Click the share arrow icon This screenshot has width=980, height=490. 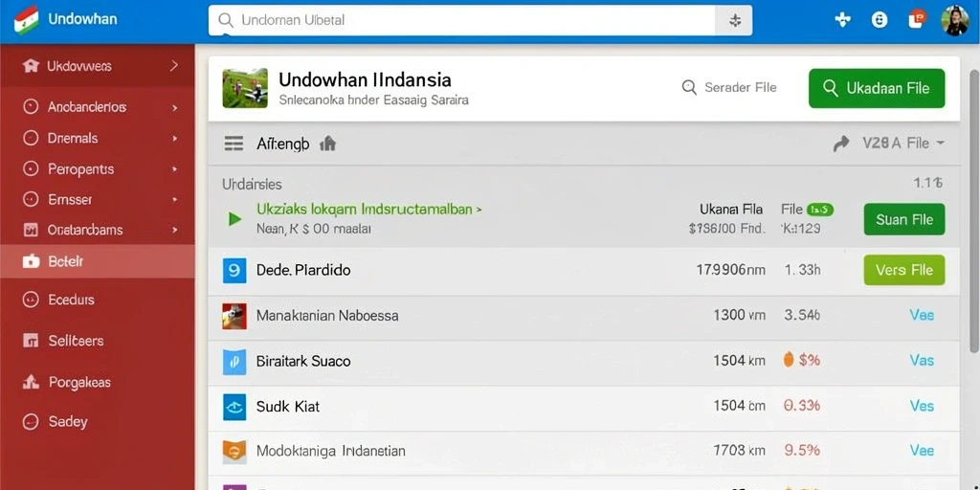[x=841, y=145]
